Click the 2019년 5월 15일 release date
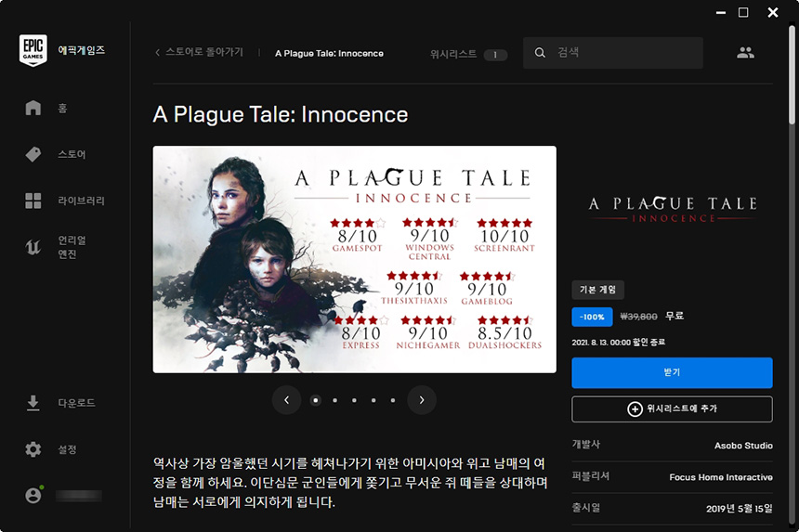Screen dimensions: 799x532 pos(740,509)
